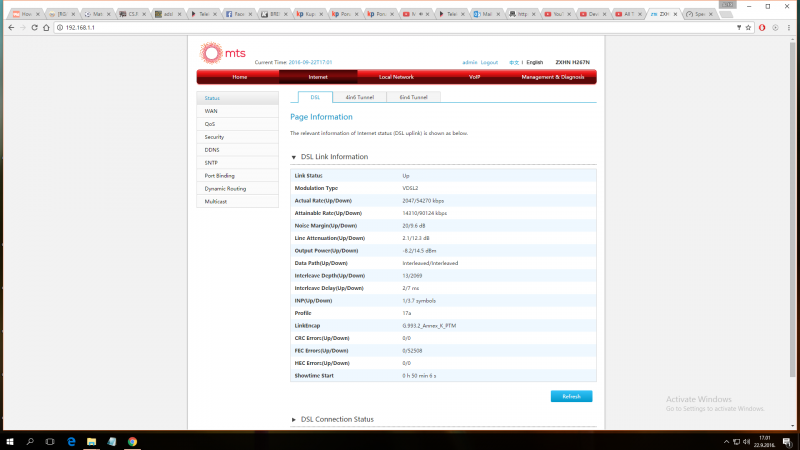Click the Modulation Type value VDSL2
Screen dimensions: 800x450
tap(410, 188)
